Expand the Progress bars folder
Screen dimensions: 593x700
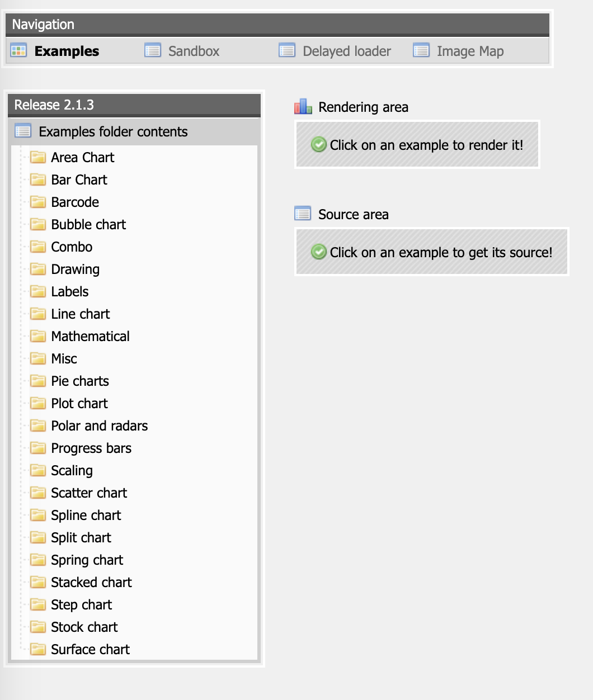tap(91, 448)
